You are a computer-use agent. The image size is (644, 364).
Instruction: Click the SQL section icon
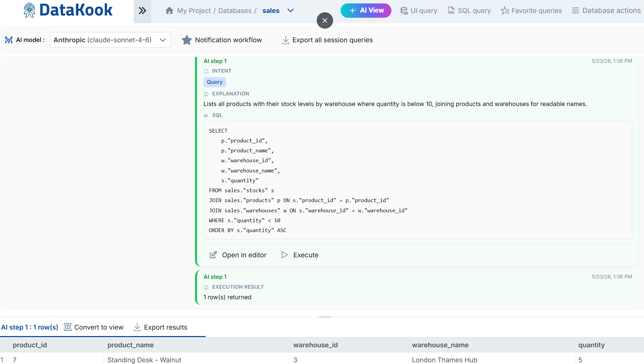point(206,116)
